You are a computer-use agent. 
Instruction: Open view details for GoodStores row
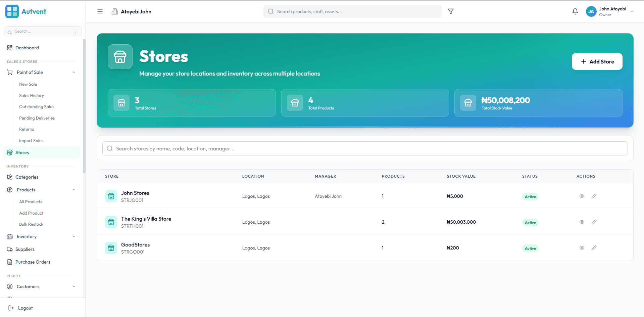[x=582, y=248]
